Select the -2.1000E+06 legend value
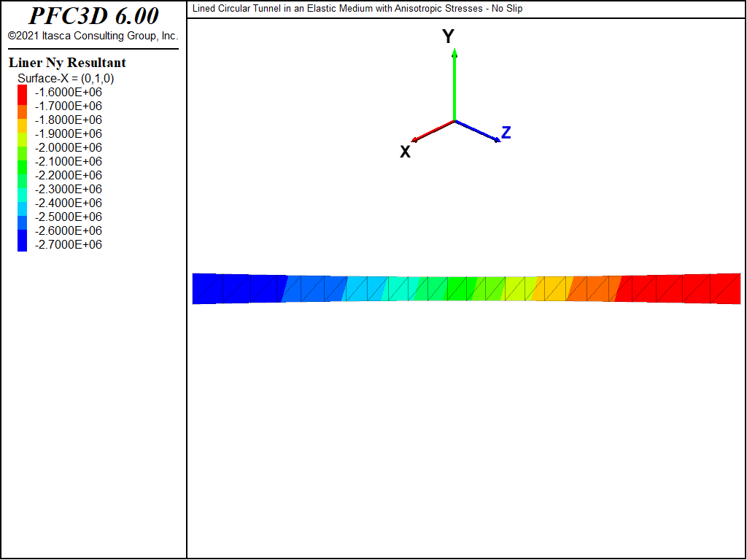747x560 pixels. tap(69, 161)
